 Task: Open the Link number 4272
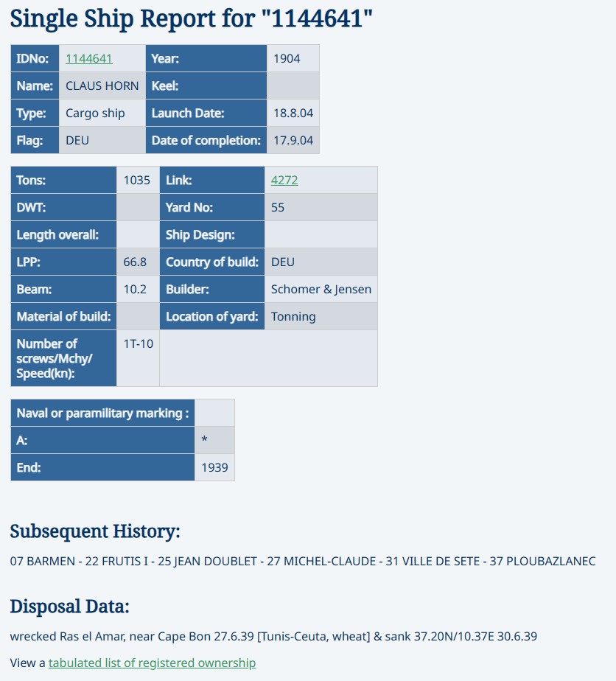coord(284,180)
